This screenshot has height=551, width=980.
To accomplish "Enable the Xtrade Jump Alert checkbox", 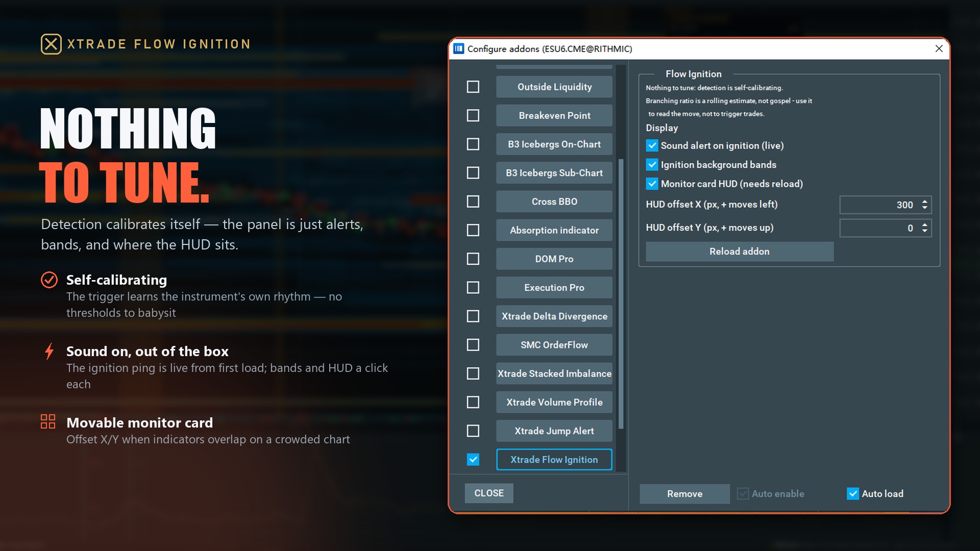I will (473, 431).
